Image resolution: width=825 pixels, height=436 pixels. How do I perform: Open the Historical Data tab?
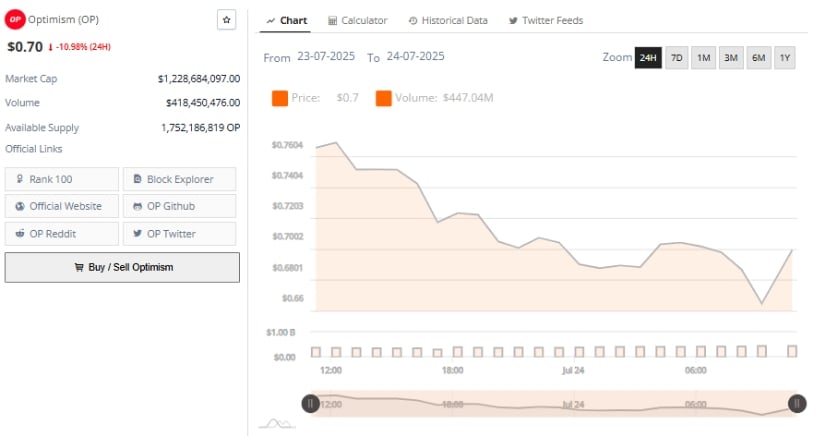(448, 21)
